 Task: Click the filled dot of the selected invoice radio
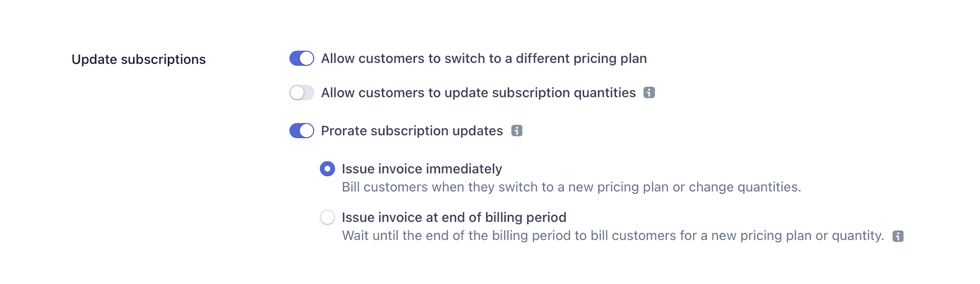point(327,169)
